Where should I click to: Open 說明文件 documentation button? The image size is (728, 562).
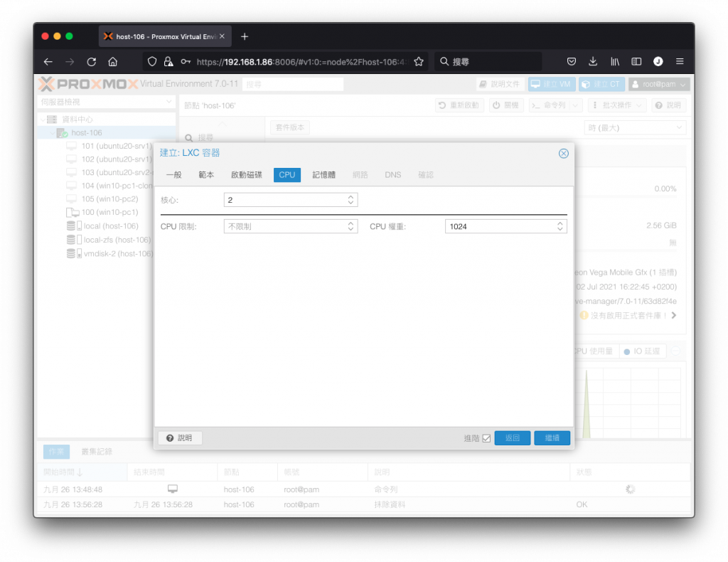[x=500, y=84]
